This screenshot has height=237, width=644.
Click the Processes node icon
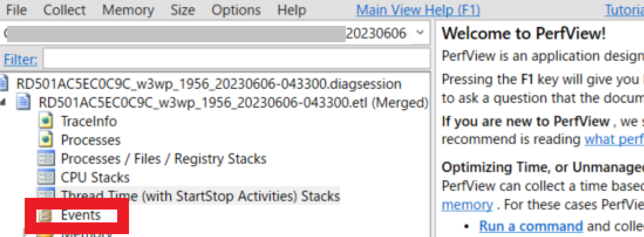[x=46, y=140]
